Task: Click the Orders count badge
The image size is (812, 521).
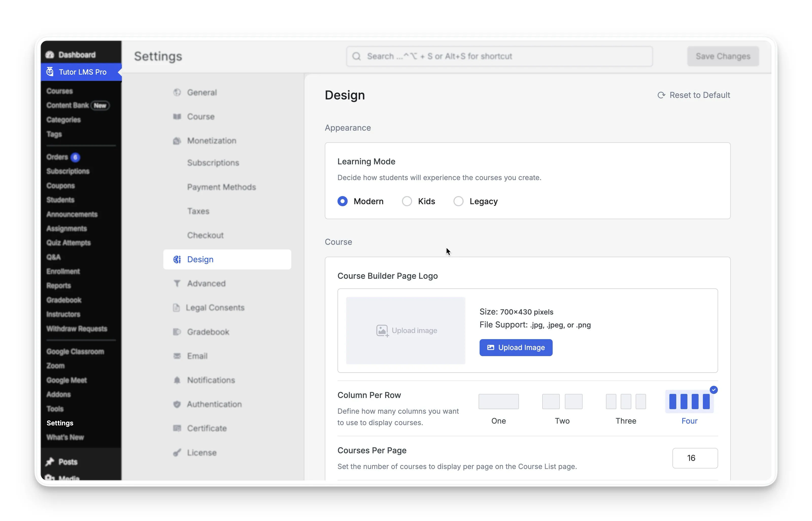Action: [x=75, y=157]
